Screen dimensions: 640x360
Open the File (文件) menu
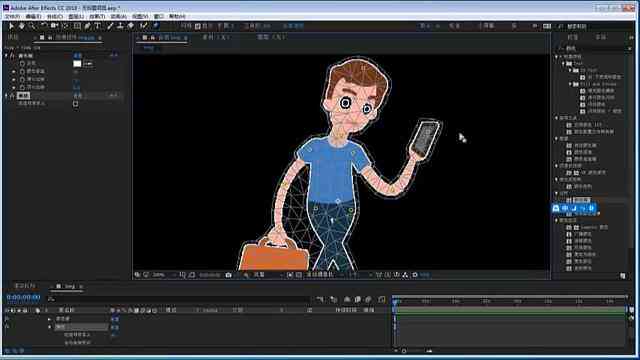pyautogui.click(x=11, y=16)
